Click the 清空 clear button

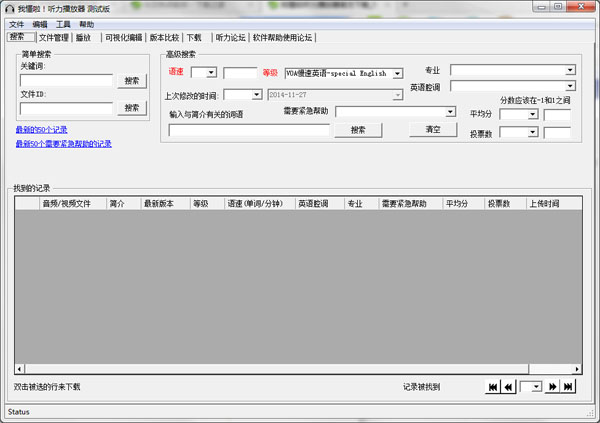(x=433, y=130)
